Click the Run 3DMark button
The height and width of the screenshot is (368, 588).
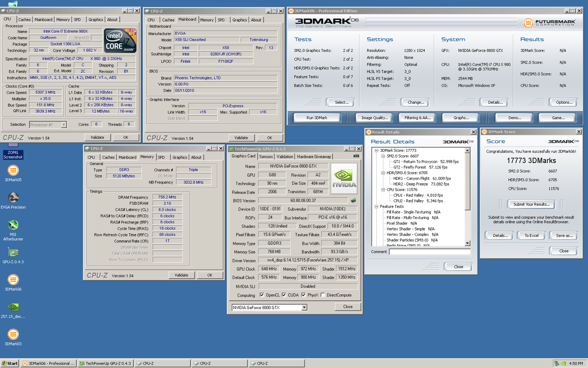(317, 118)
